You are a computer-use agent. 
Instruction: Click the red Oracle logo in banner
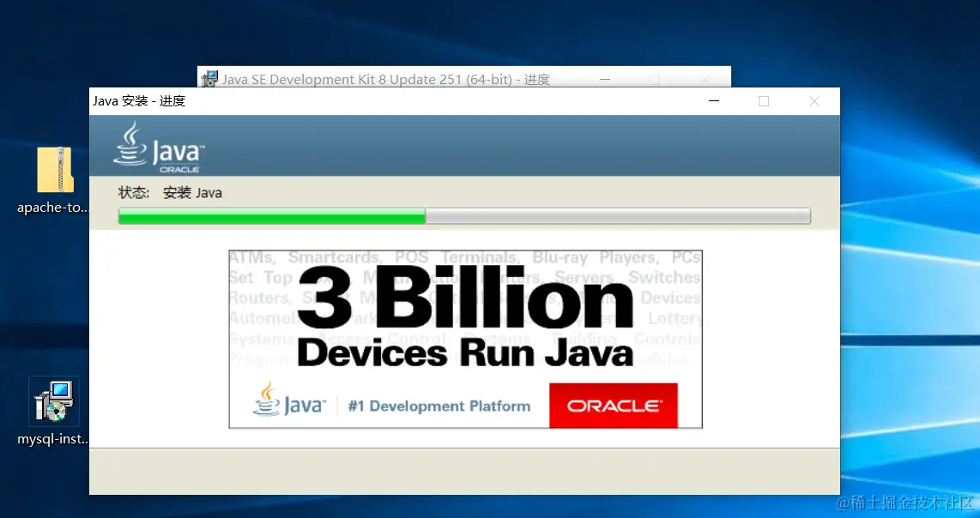613,406
